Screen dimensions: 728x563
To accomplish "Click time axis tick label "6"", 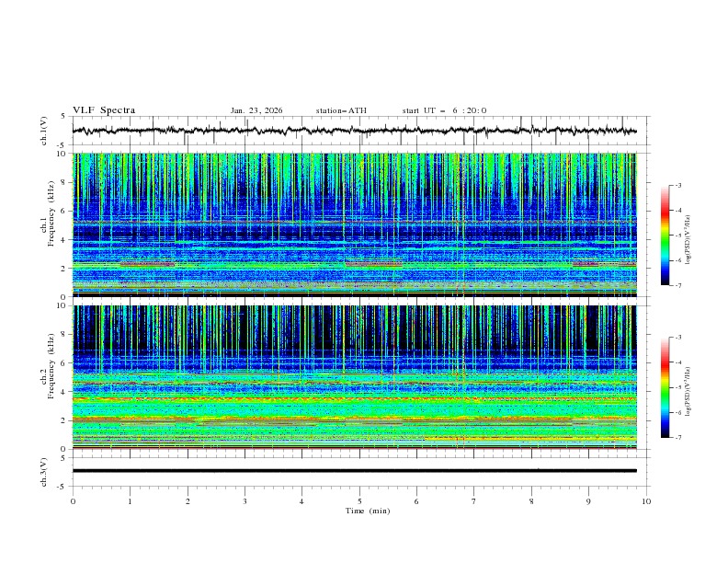I will (416, 501).
